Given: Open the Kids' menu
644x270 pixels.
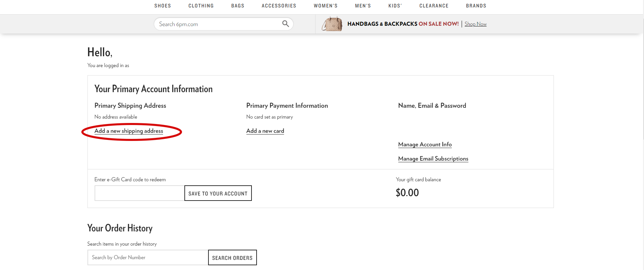Looking at the screenshot, I should (395, 6).
